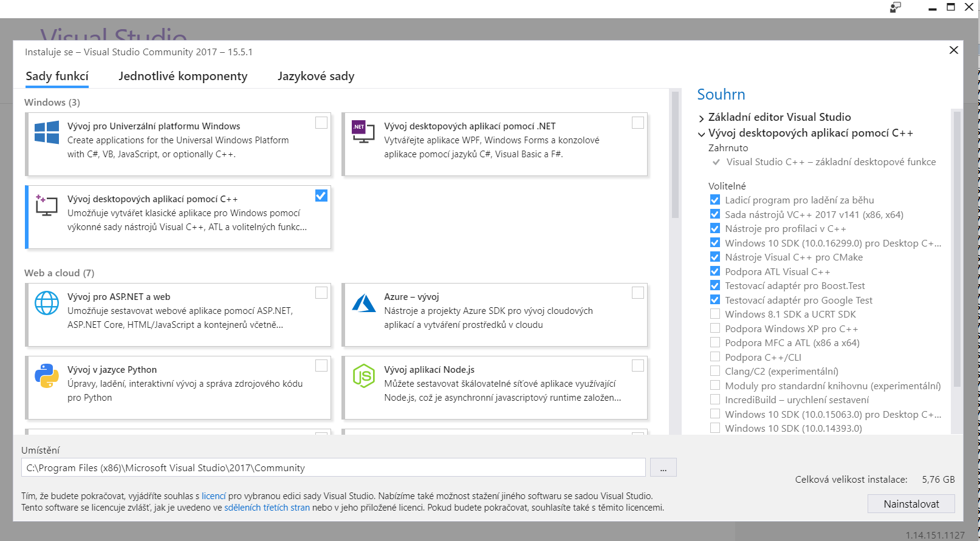Image resolution: width=980 pixels, height=541 pixels.
Task: Switch to Jednotlivé komponenty tab
Action: (x=183, y=77)
